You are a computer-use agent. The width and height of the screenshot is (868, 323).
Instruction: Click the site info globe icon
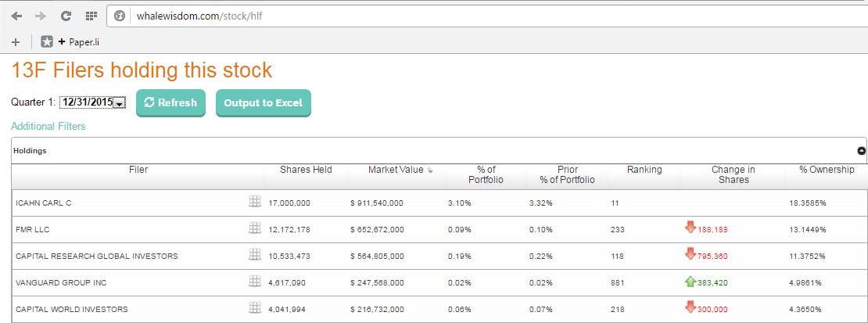[x=120, y=16]
